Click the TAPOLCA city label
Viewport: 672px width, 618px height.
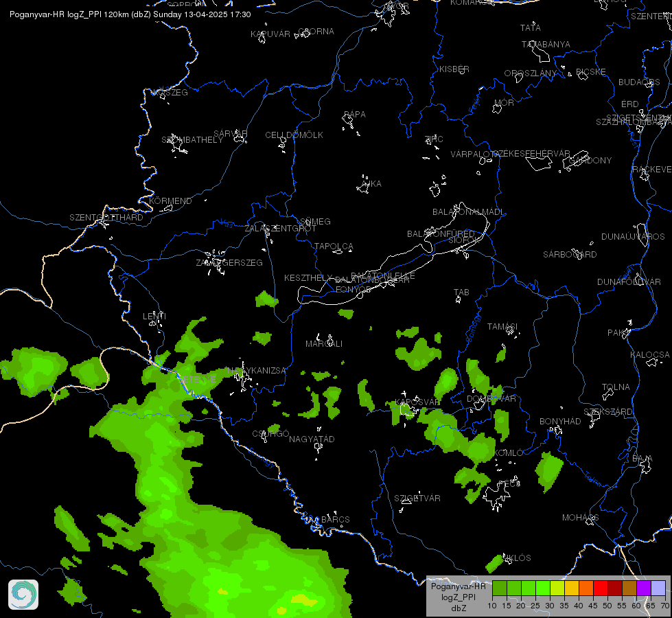pyautogui.click(x=334, y=247)
